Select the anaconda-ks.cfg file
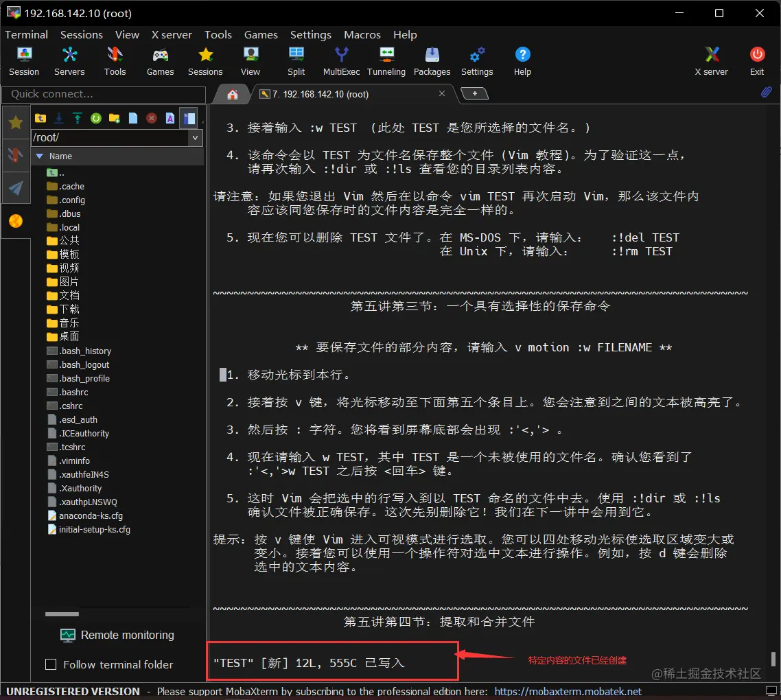This screenshot has width=781, height=700. (x=85, y=515)
